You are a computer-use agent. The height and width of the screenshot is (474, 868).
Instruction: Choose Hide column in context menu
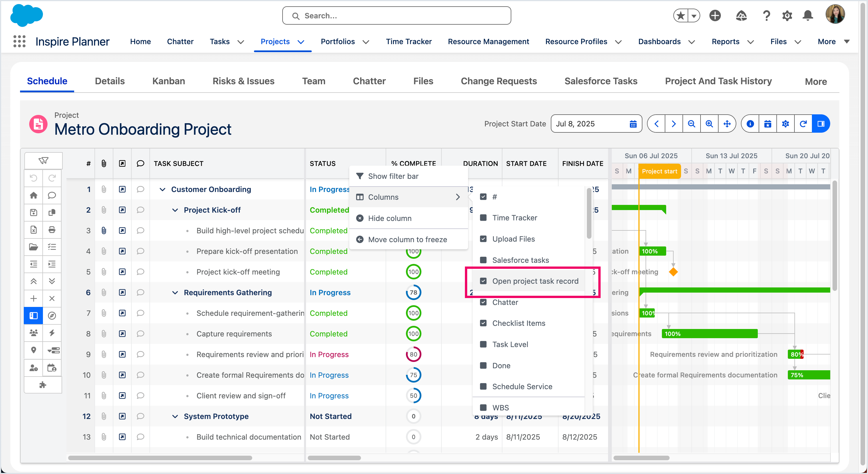(x=409, y=218)
